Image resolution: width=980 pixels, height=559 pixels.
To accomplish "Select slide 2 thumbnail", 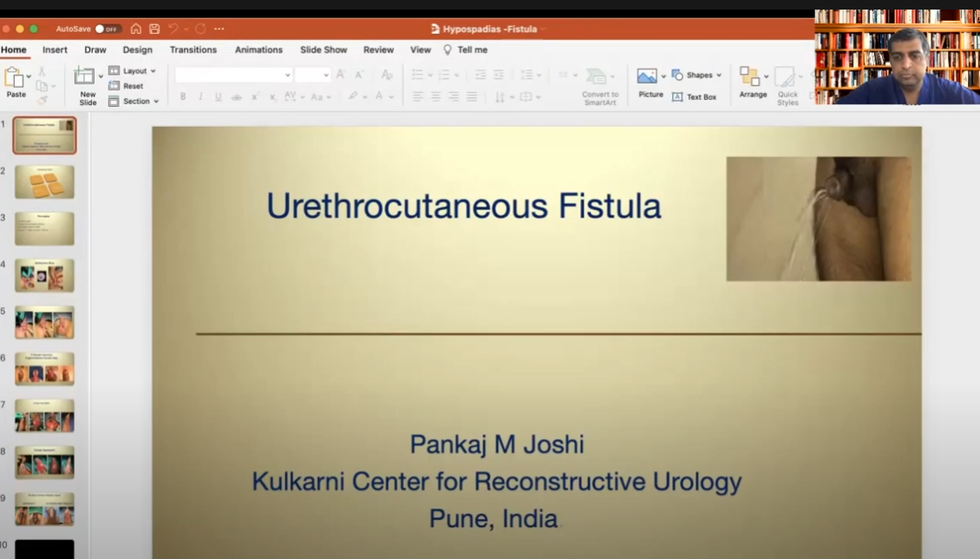I will (x=44, y=182).
